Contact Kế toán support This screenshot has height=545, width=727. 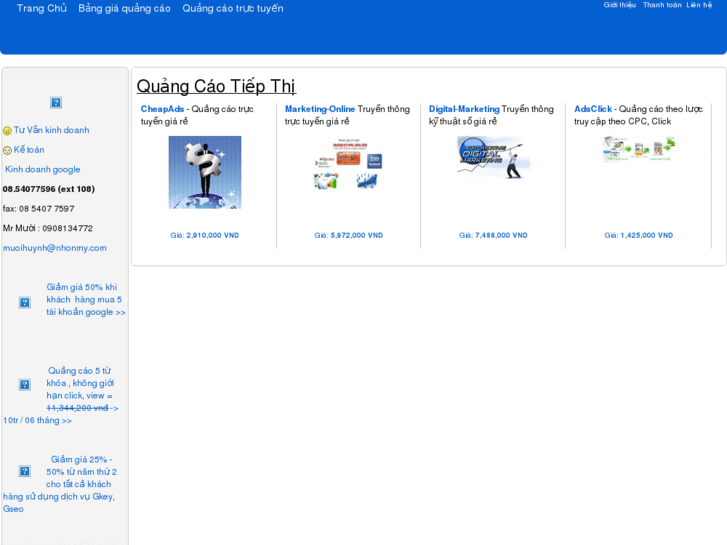[x=29, y=150]
